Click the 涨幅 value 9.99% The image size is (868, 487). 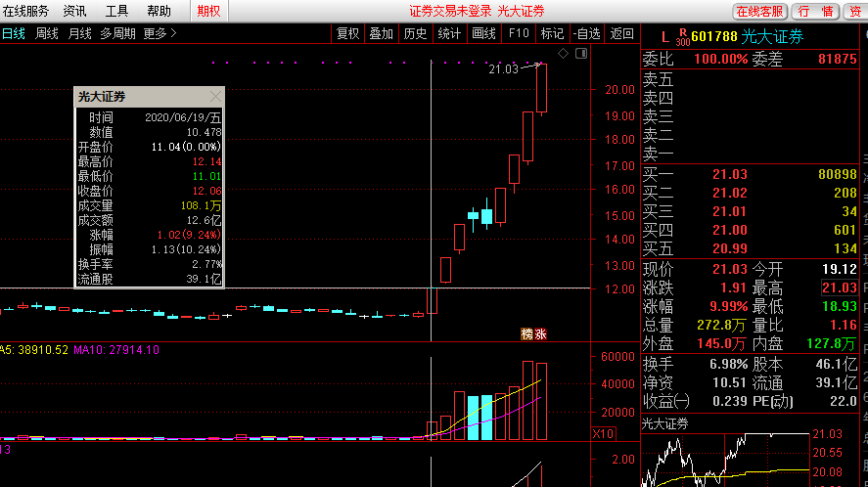tap(728, 307)
